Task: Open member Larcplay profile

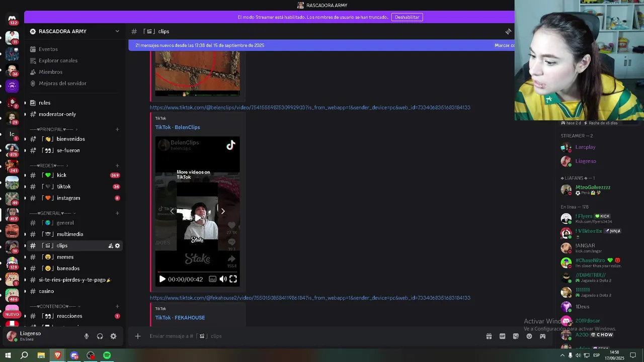Action: (x=586, y=147)
